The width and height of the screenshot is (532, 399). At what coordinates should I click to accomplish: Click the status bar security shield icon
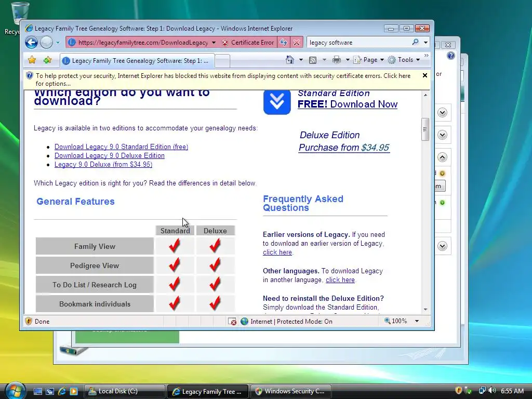(x=29, y=321)
